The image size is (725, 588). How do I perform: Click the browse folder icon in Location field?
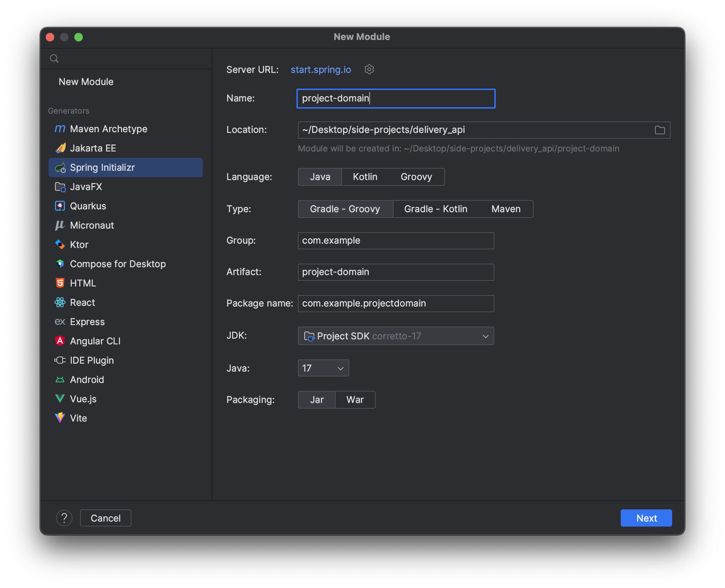tap(660, 130)
